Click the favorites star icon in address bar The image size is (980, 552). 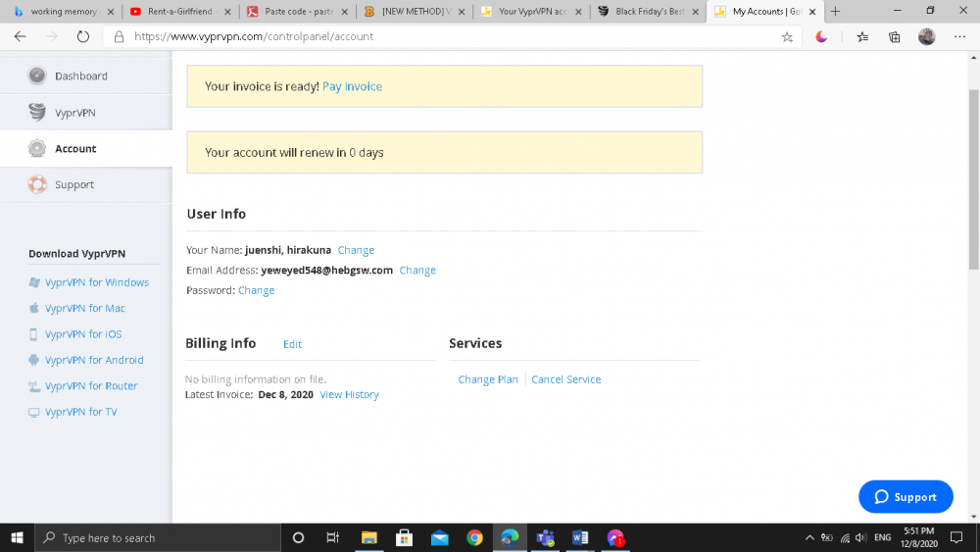[x=787, y=37]
